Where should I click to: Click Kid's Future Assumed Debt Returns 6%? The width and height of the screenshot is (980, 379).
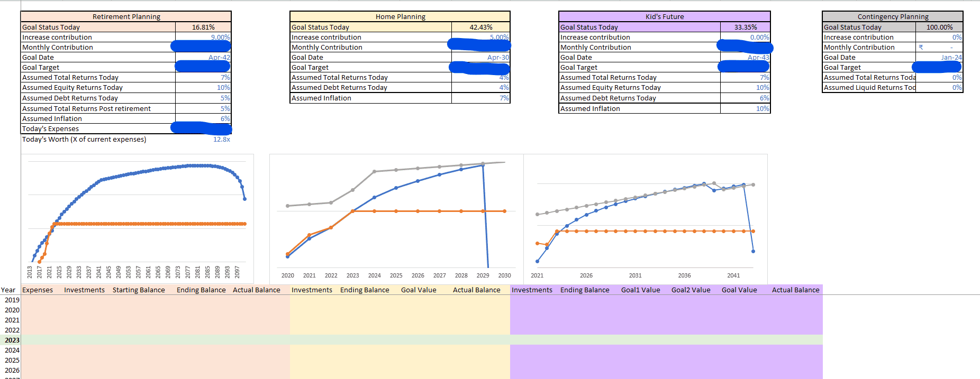tap(746, 98)
